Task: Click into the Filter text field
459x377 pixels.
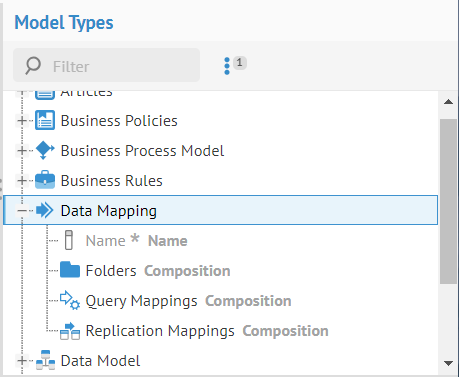Action: point(106,65)
